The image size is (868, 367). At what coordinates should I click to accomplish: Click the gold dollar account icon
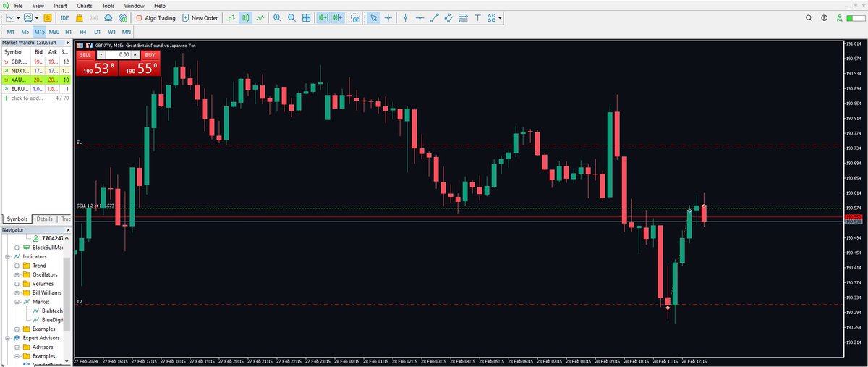pos(47,17)
